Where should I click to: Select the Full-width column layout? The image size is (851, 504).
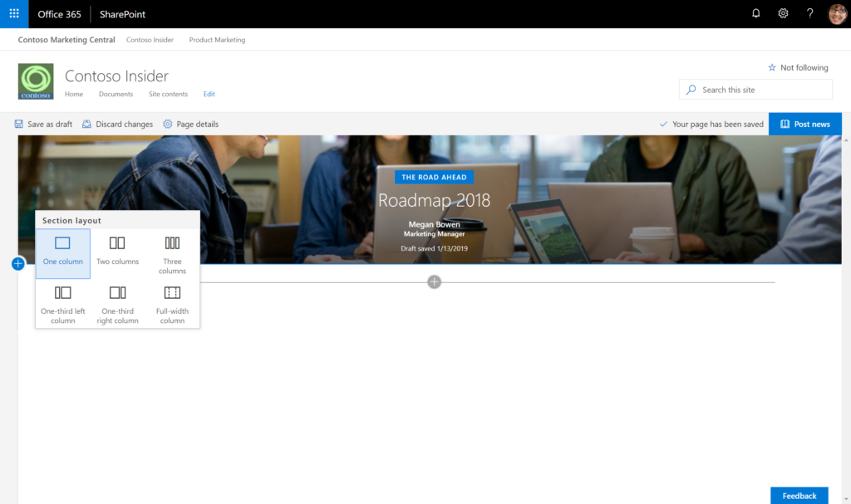click(x=172, y=303)
